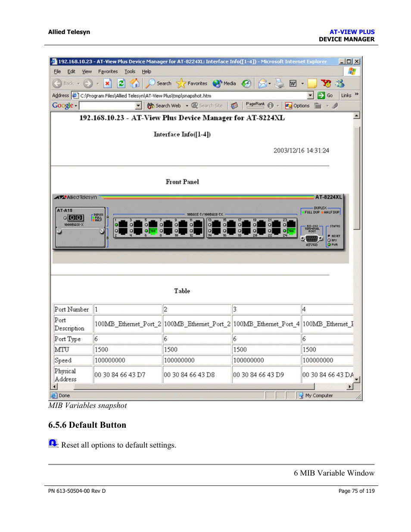The image size is (411, 532).
Task: Open the Favorites star button
Action: point(192,84)
